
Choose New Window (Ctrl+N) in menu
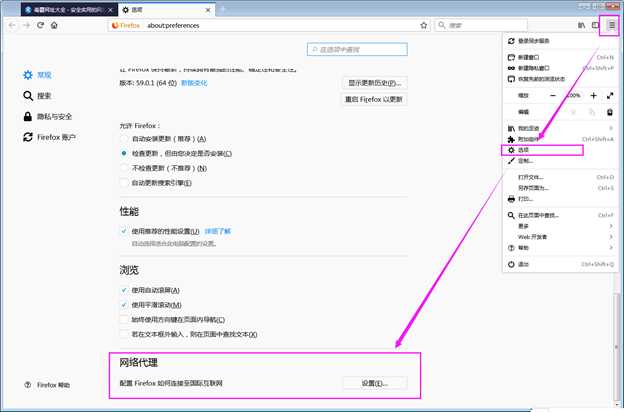click(x=561, y=57)
